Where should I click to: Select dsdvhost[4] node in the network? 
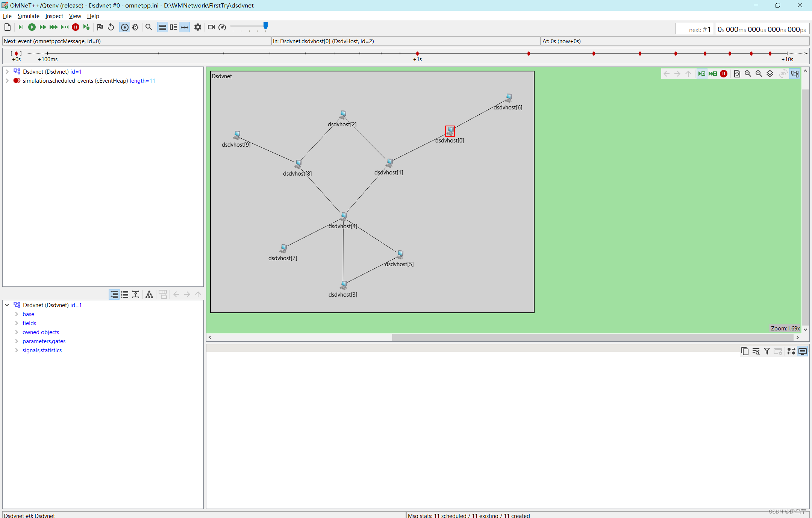[344, 216]
